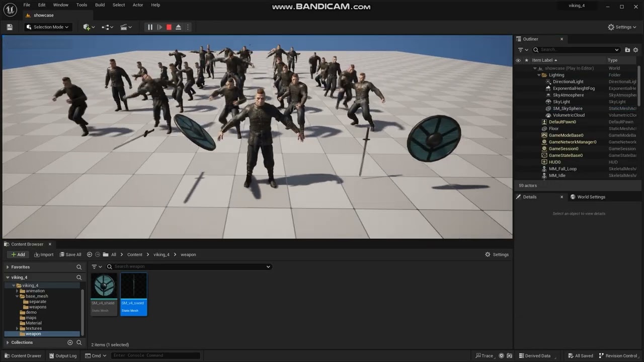The width and height of the screenshot is (644, 362).
Task: Open the Selection Mode dropdown
Action: click(x=48, y=27)
